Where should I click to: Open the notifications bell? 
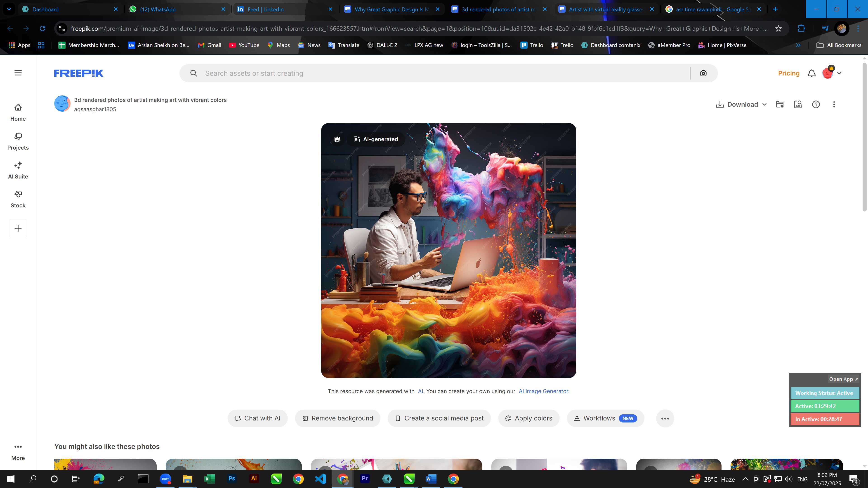click(812, 73)
